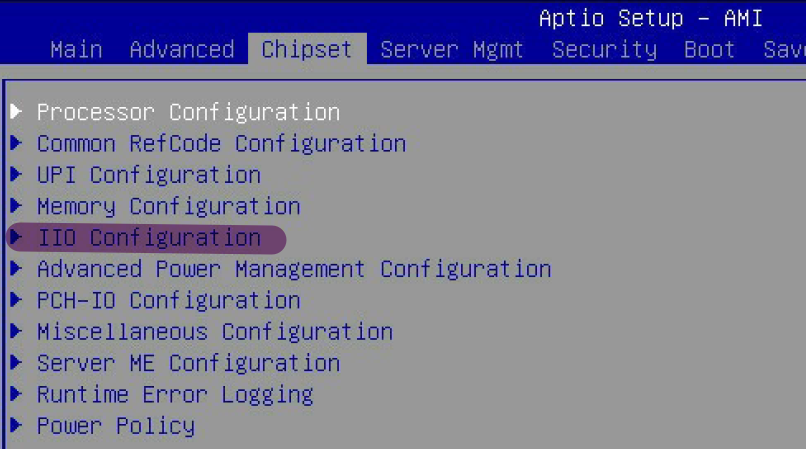Open Memory Configuration submenu
Viewport: 806px width, 449px height.
pyautogui.click(x=169, y=207)
